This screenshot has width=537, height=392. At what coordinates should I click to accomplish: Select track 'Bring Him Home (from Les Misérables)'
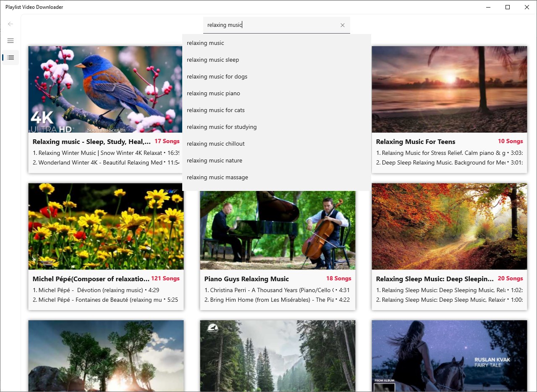click(x=278, y=300)
